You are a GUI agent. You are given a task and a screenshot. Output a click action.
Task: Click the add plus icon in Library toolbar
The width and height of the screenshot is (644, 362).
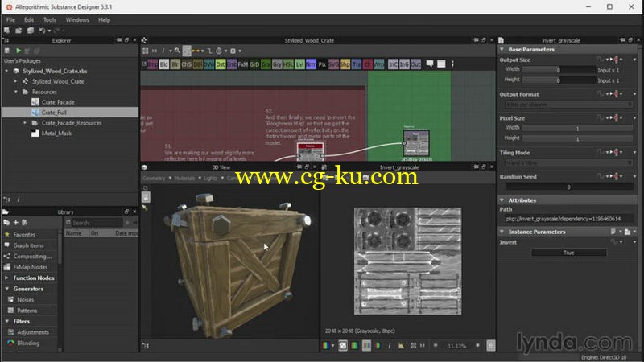(15, 223)
